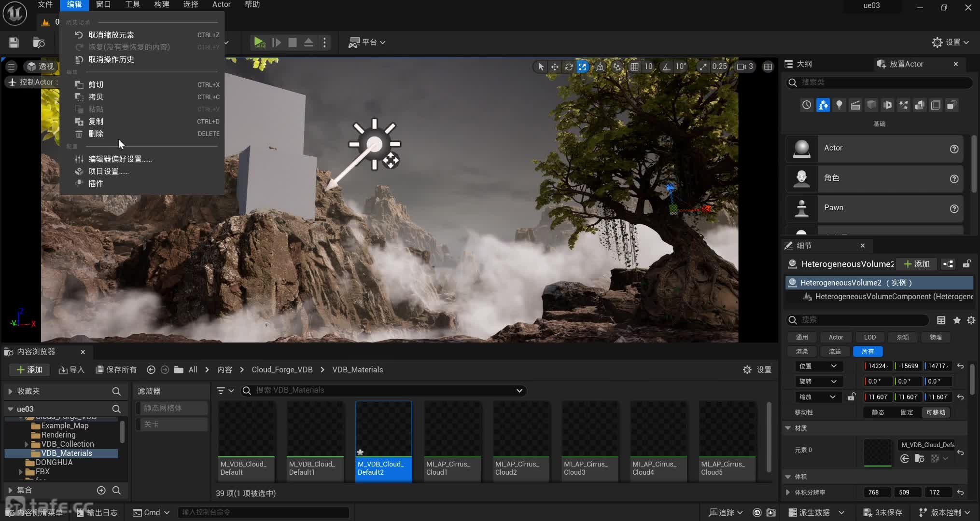Image resolution: width=980 pixels, height=521 pixels.
Task: Open the grid snap value 10 dropdown
Action: [x=648, y=67]
